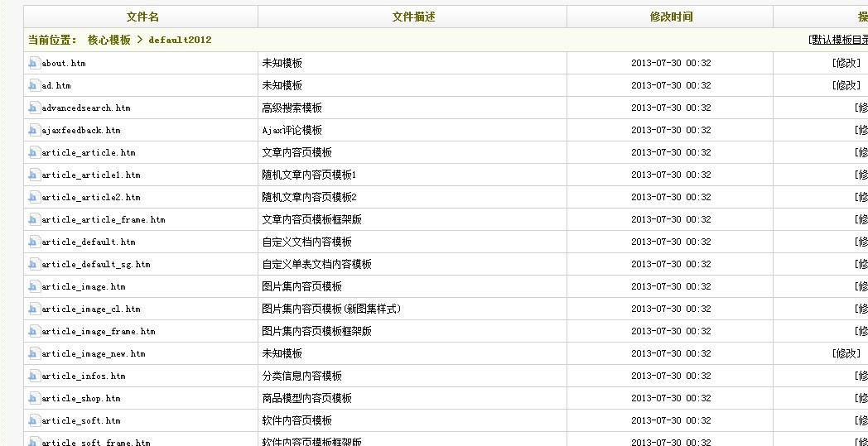Select the article_article_frame.htm file name
This screenshot has height=446, width=868.
[103, 220]
